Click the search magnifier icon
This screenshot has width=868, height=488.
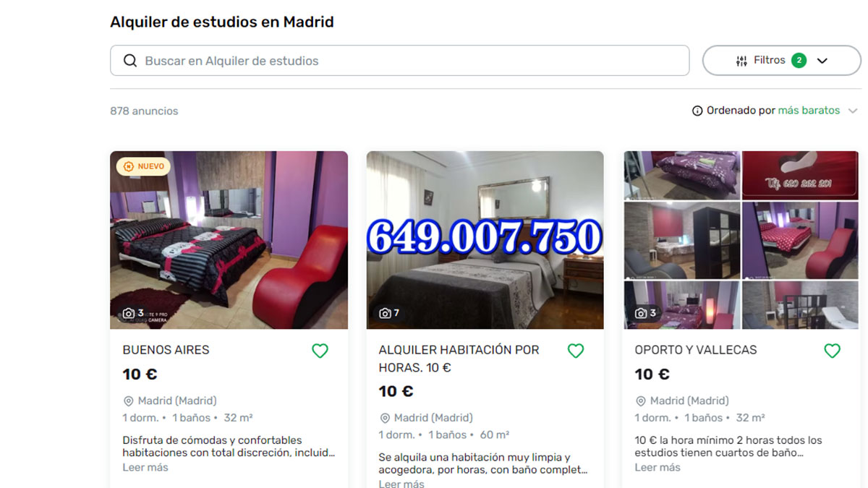(130, 61)
